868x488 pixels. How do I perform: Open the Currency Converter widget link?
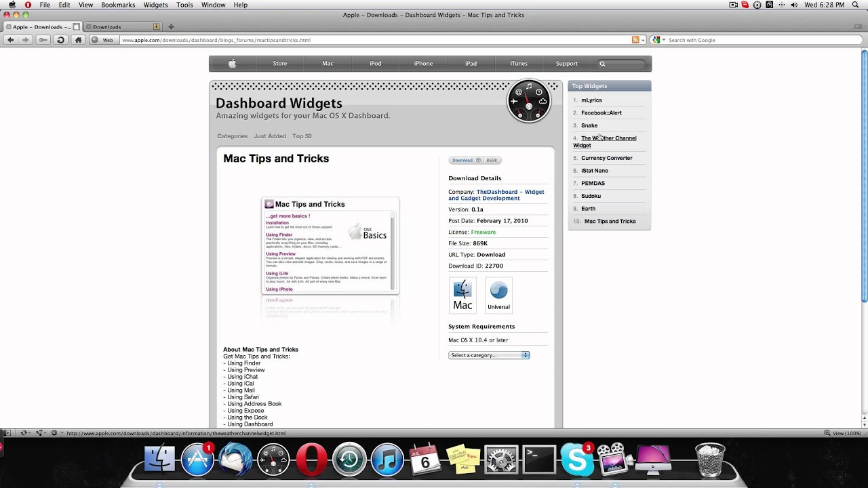[x=607, y=158]
